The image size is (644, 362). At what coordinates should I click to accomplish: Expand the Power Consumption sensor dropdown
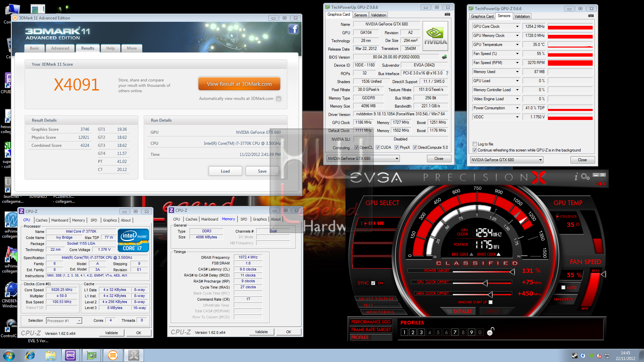click(x=517, y=108)
